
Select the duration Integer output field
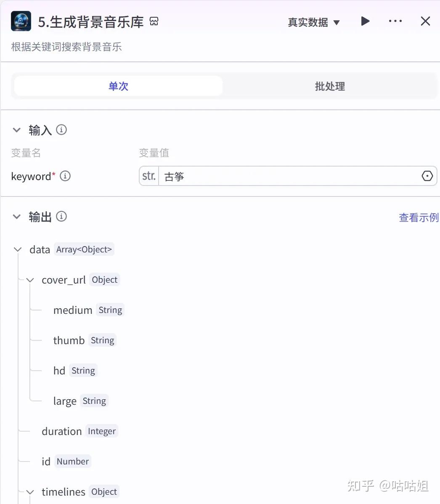point(62,431)
